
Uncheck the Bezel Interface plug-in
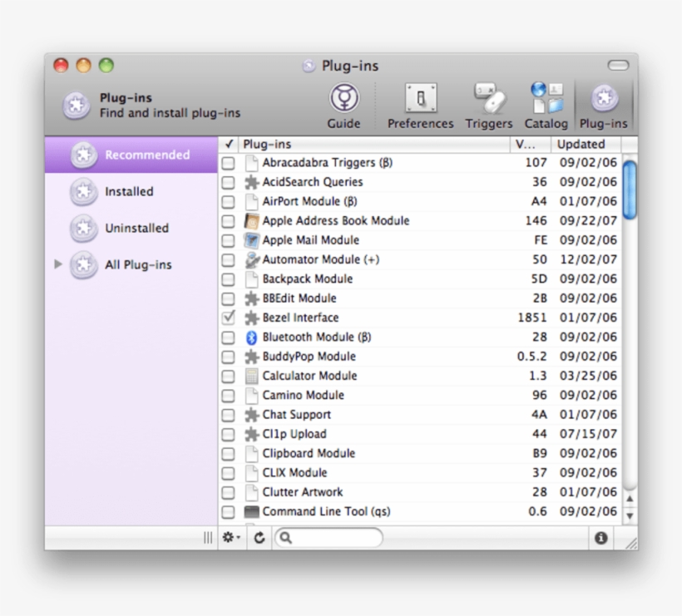(x=228, y=318)
